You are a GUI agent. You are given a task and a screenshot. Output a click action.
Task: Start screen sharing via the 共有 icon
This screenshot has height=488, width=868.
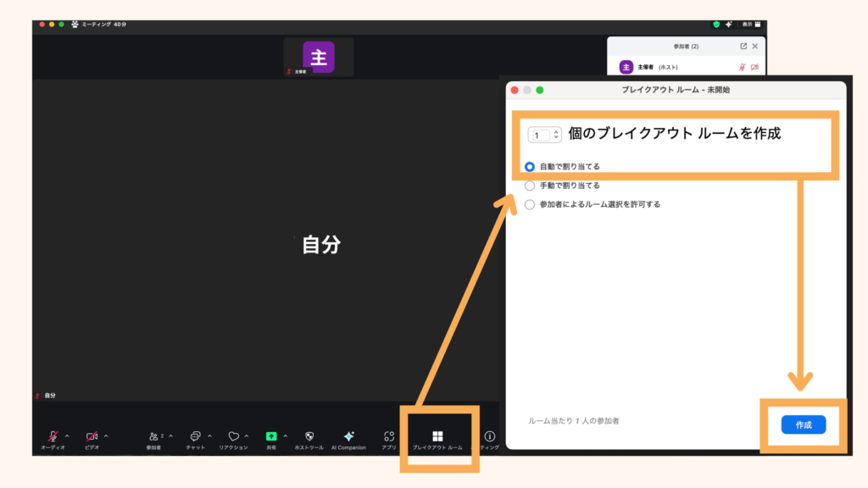coord(270,435)
